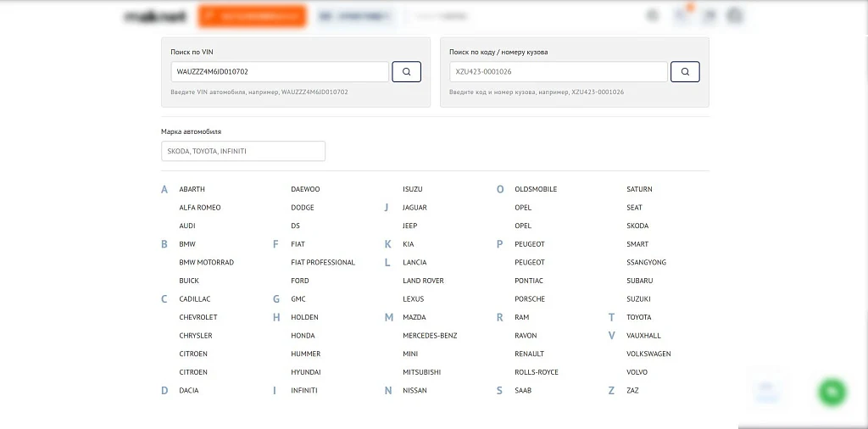Image resolution: width=868 pixels, height=429 pixels.
Task: Click the blurred site logo in the header
Action: pyautogui.click(x=156, y=17)
